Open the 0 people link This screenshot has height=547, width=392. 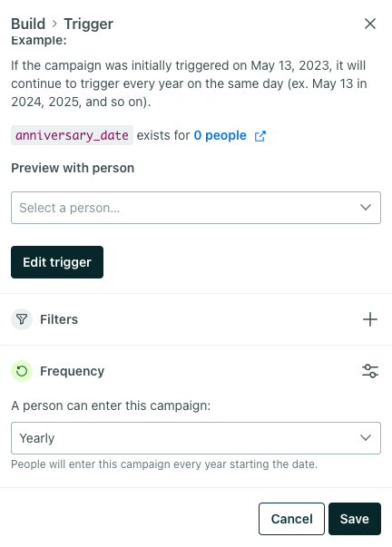coord(220,135)
